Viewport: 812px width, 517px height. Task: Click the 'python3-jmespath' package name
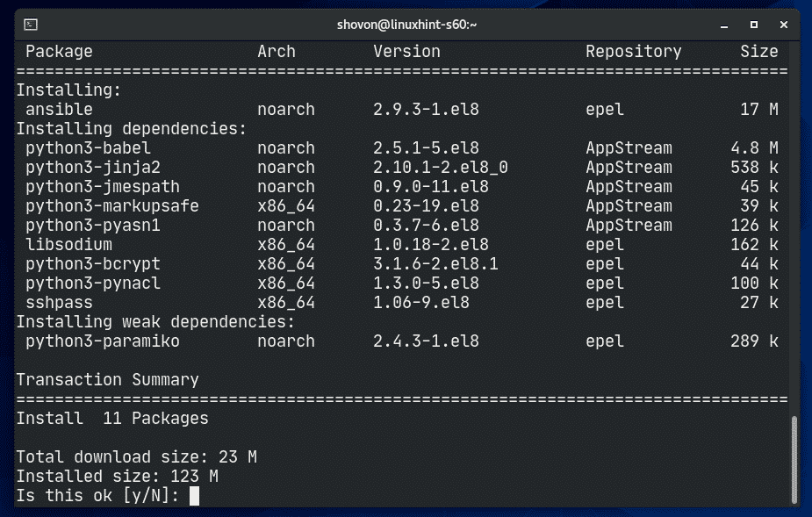pyautogui.click(x=103, y=186)
